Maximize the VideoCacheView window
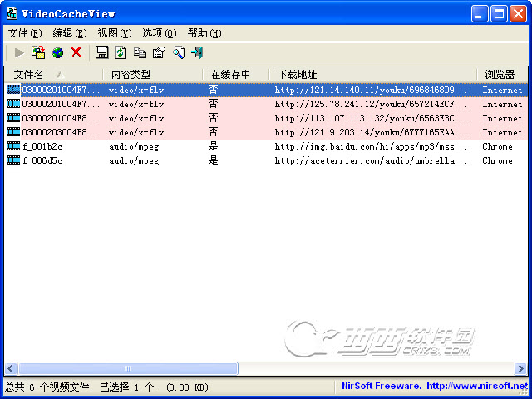 point(499,14)
